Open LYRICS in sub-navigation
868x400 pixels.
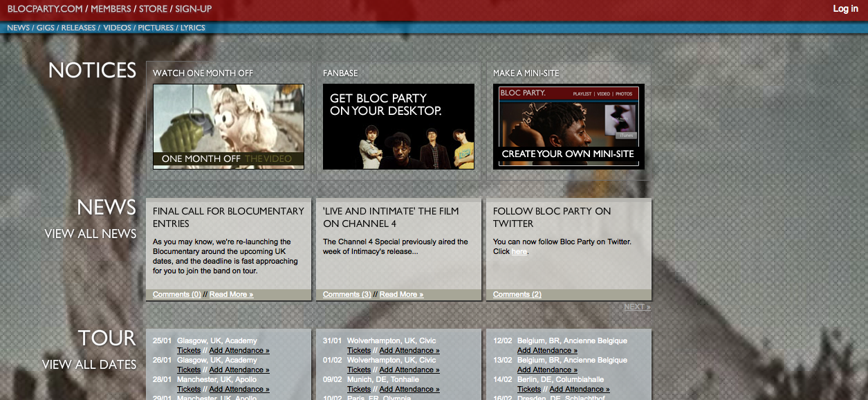[x=193, y=28]
